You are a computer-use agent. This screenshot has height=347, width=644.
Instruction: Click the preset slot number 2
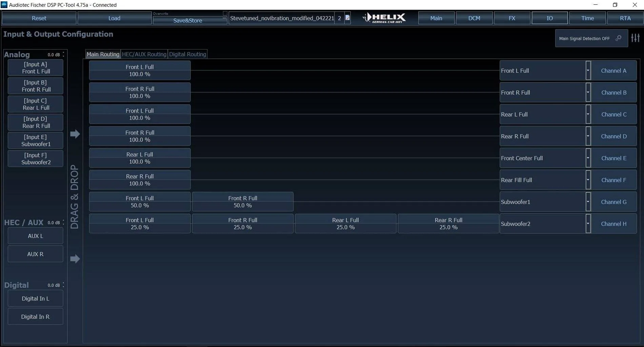pyautogui.click(x=339, y=18)
